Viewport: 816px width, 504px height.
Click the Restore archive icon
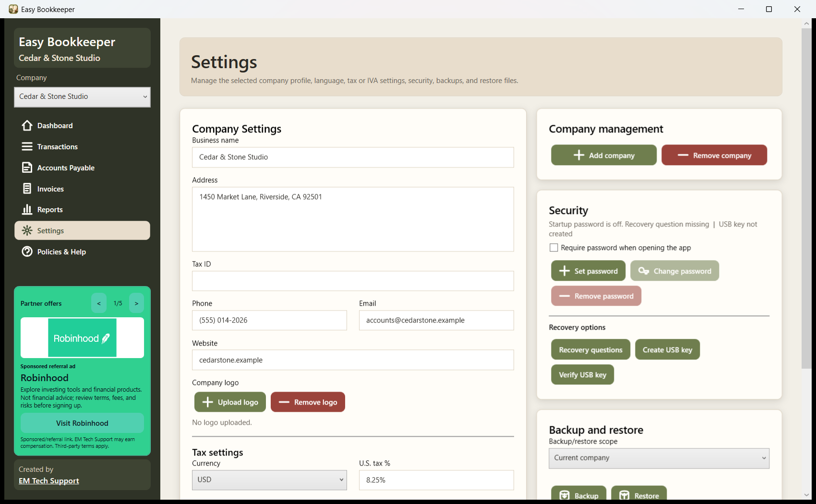pos(624,495)
